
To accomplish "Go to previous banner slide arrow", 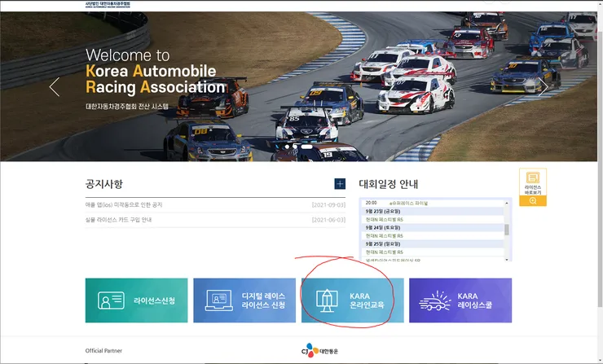I will (55, 87).
